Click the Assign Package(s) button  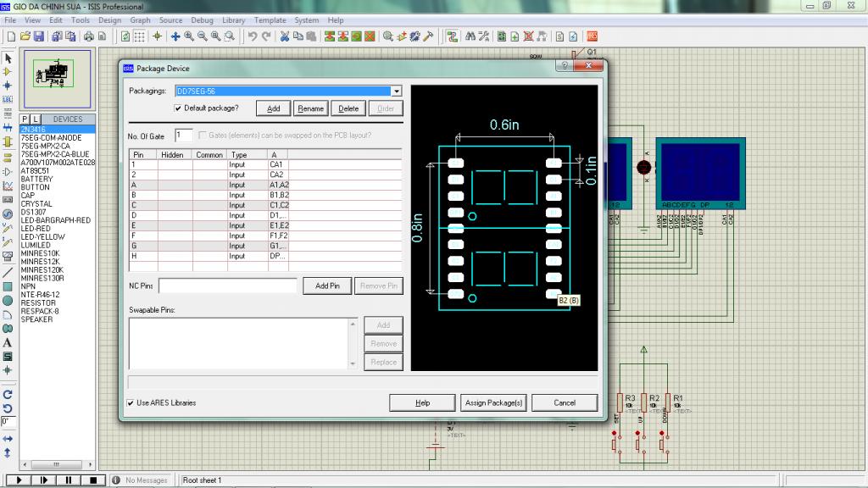pyautogui.click(x=493, y=402)
